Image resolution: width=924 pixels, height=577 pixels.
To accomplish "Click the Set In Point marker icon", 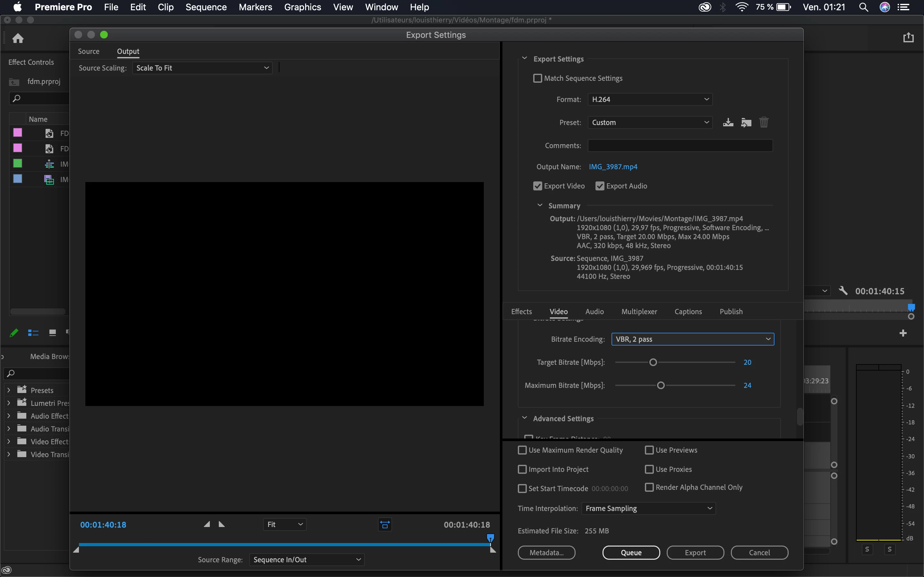I will point(207,524).
